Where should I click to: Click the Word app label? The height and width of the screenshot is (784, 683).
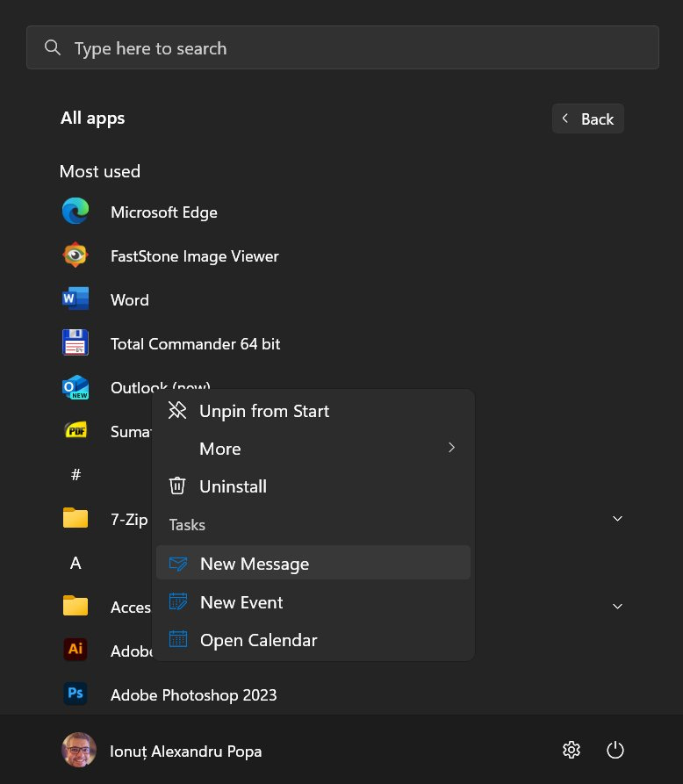point(130,300)
